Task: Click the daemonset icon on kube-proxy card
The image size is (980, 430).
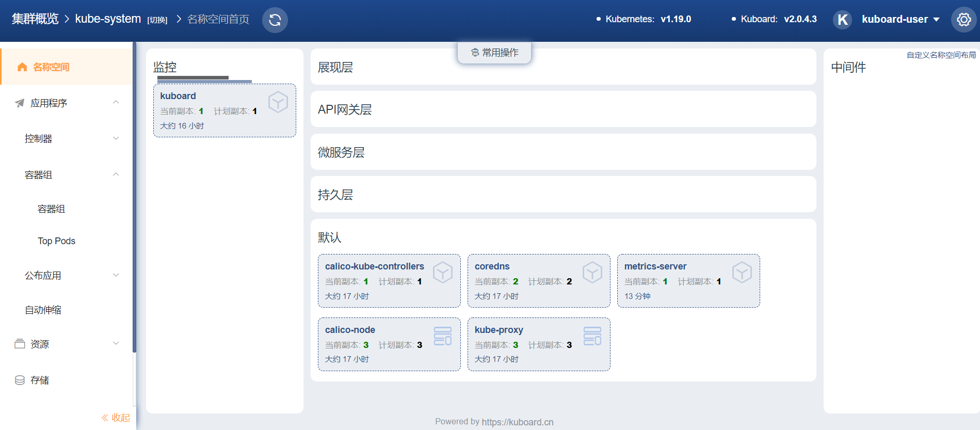Action: 592,336
